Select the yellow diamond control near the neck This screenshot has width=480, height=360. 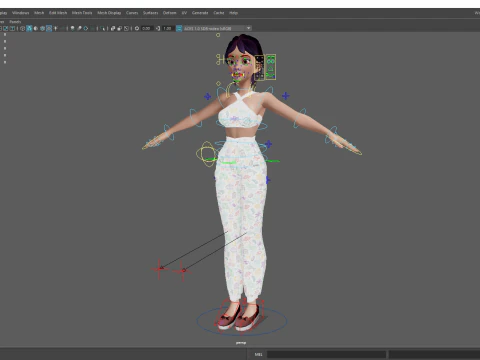pyautogui.click(x=218, y=84)
